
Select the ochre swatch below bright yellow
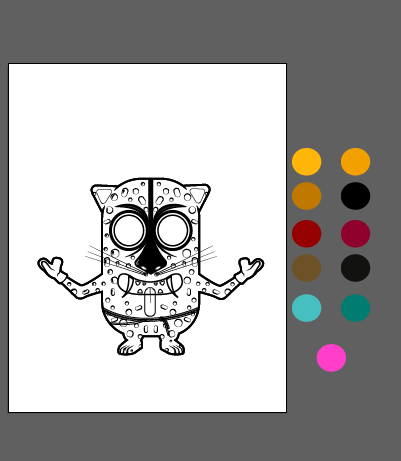click(x=306, y=196)
